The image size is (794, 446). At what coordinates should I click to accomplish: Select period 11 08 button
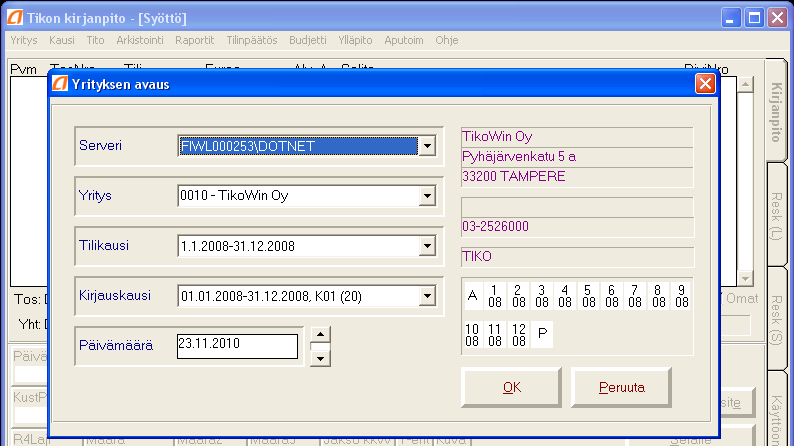(x=495, y=335)
